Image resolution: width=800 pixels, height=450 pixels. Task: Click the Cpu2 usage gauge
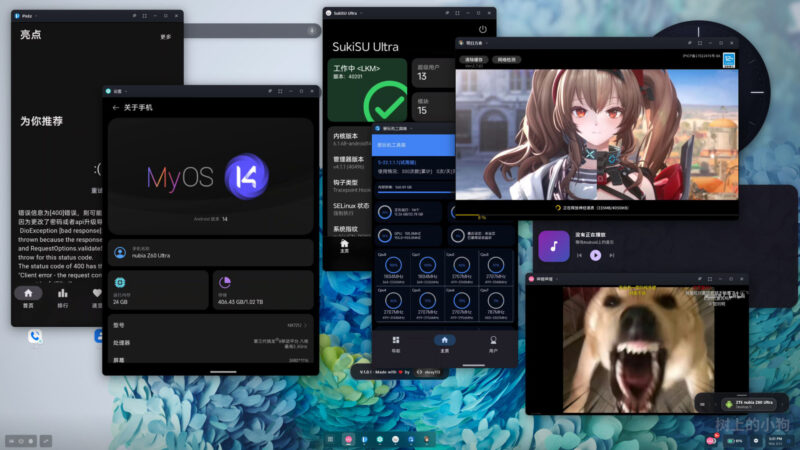pos(462,265)
